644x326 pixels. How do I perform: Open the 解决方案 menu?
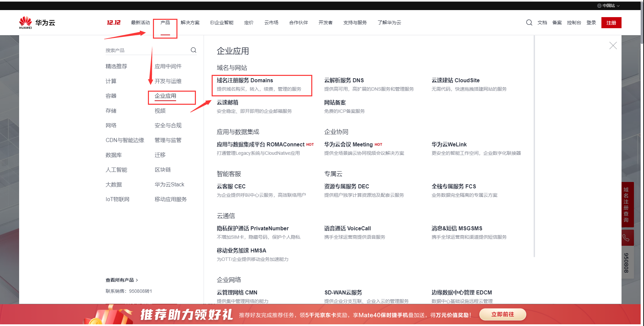point(190,22)
